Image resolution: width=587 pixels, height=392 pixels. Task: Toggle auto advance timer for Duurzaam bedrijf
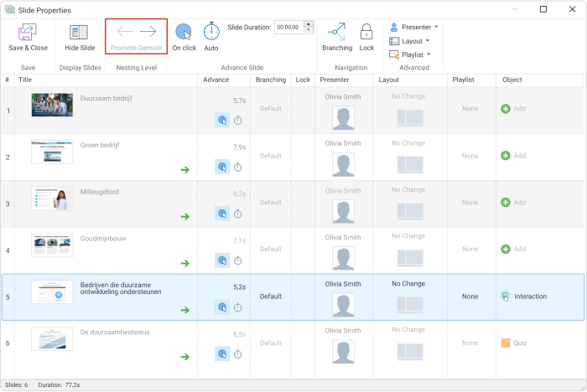pyautogui.click(x=237, y=120)
